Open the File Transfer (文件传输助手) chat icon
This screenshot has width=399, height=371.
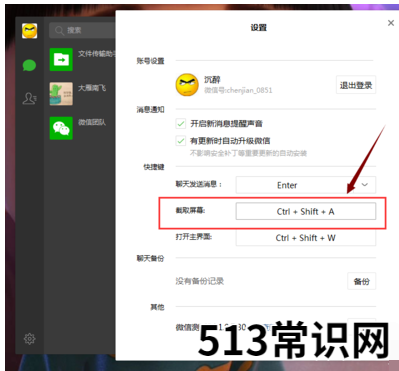coord(61,59)
